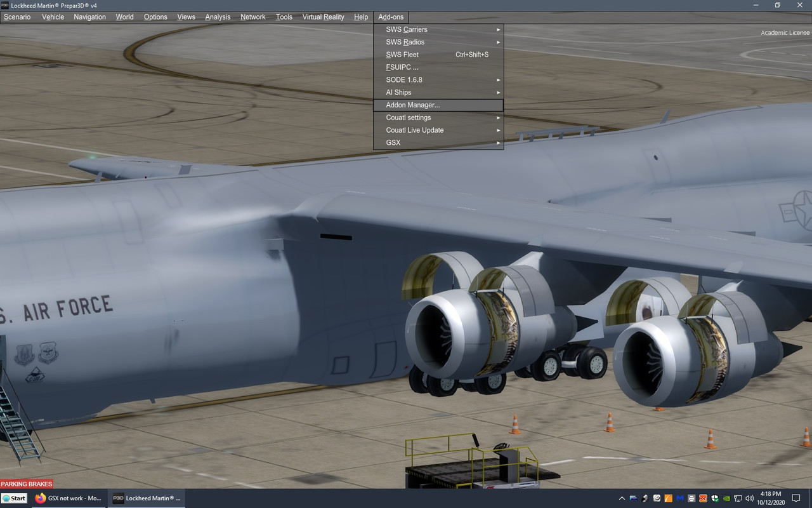This screenshot has width=812, height=508.
Task: Expand the AI Ships submenu
Action: pos(438,93)
